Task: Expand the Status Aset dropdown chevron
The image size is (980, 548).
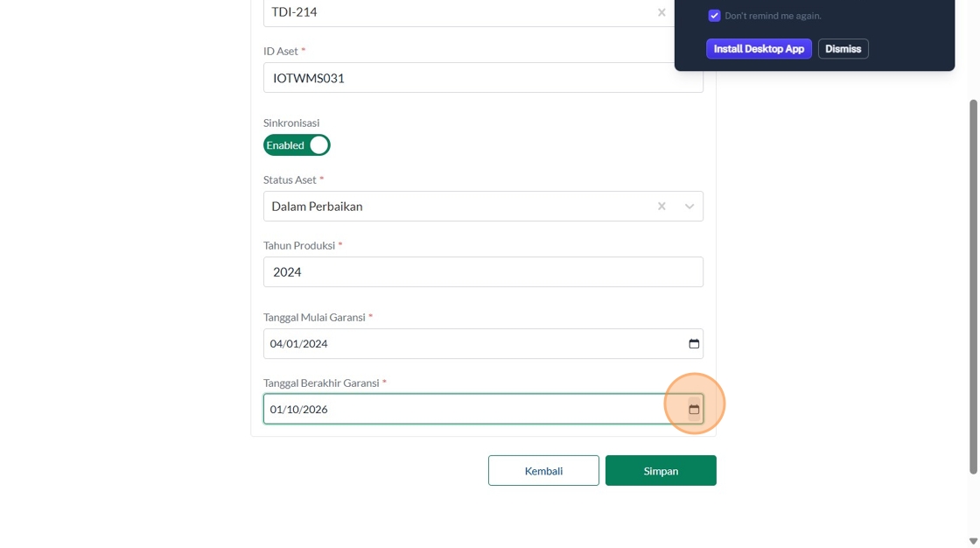Action: tap(689, 207)
